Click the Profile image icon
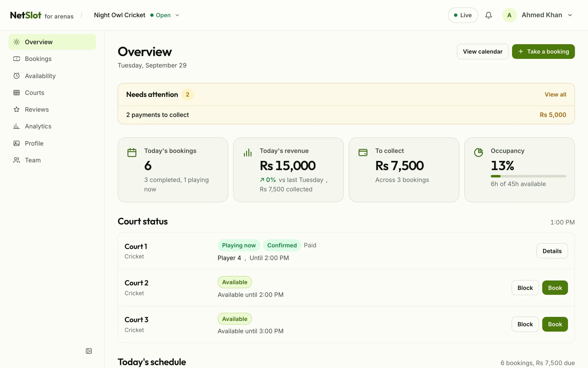 point(16,143)
